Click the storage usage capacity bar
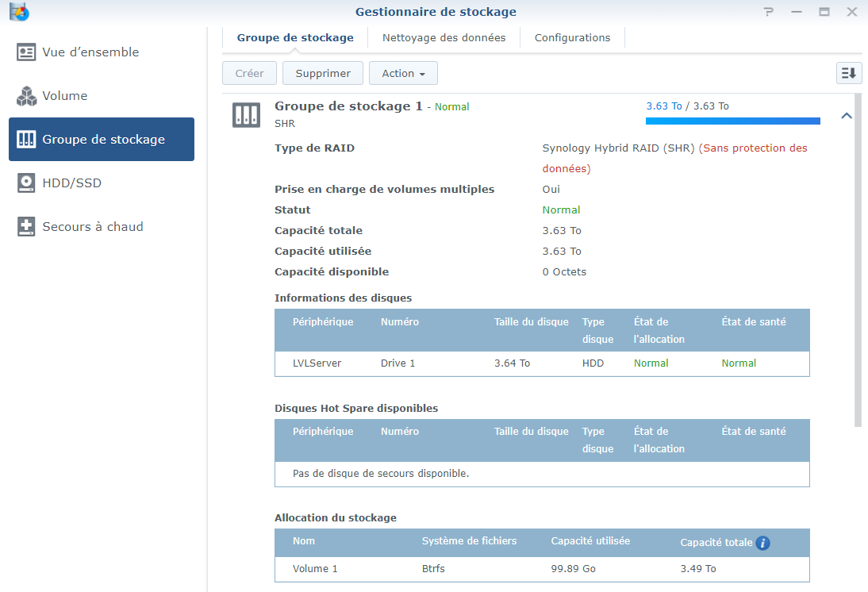This screenshot has height=592, width=868. tap(732, 121)
